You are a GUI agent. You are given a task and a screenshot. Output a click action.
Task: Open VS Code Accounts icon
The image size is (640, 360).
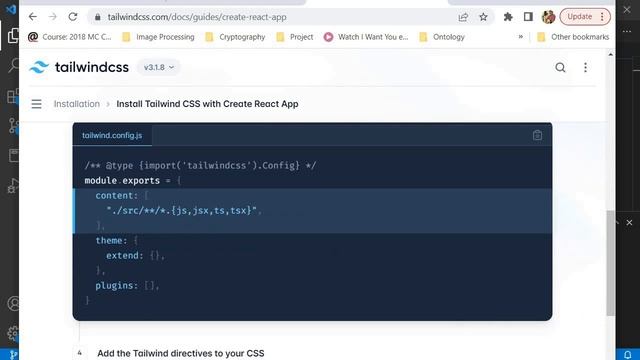click(13, 304)
